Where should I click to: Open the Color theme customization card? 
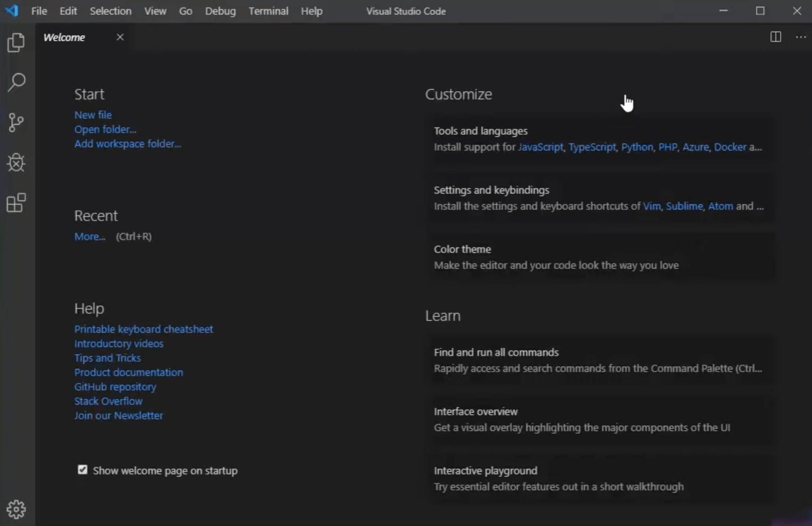point(556,257)
